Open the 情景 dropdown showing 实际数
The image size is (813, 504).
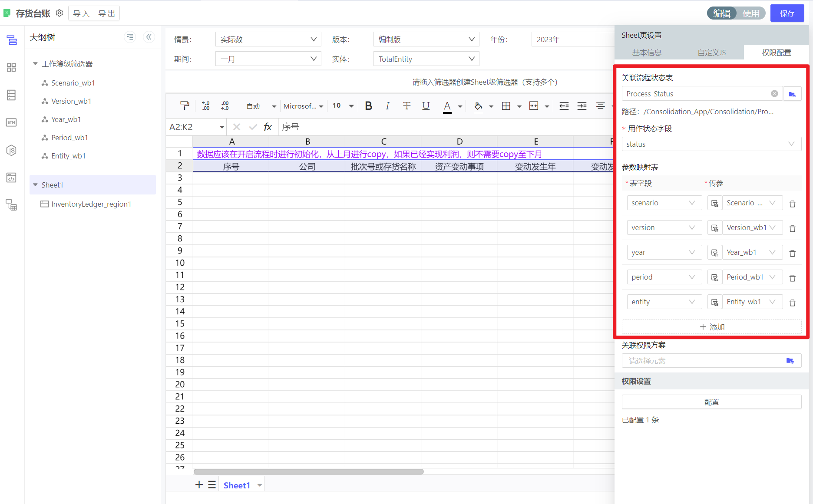click(268, 40)
